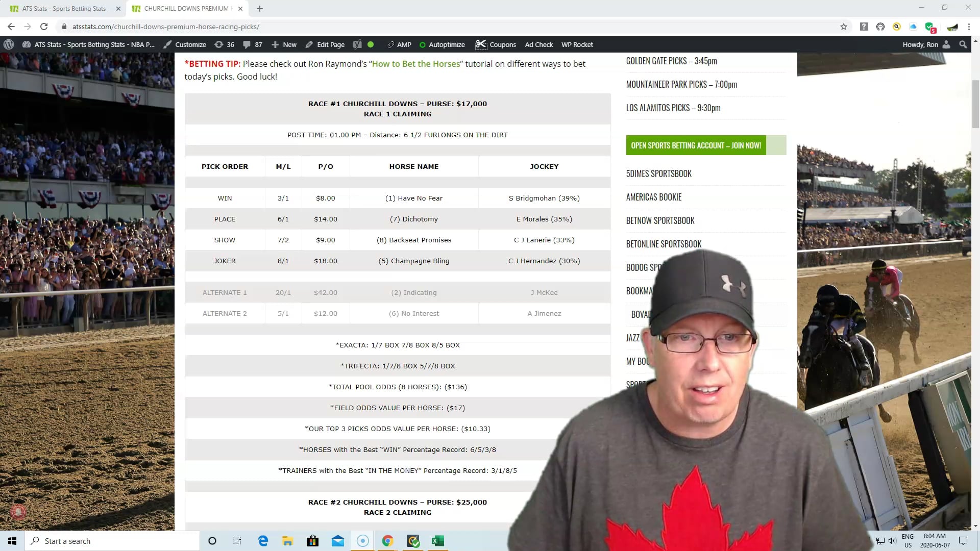Click the S Bridgmohan (39%) jockey cell
This screenshot has height=551, width=980.
[x=544, y=198]
